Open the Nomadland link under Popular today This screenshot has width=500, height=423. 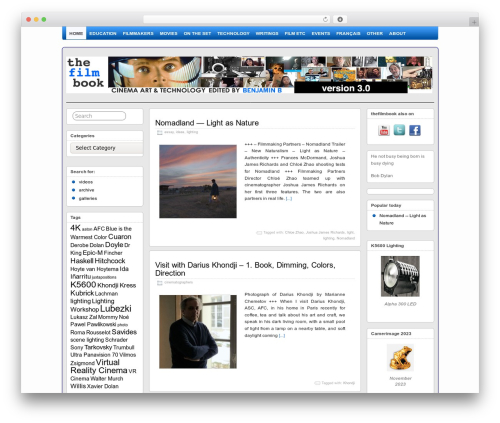coord(402,219)
